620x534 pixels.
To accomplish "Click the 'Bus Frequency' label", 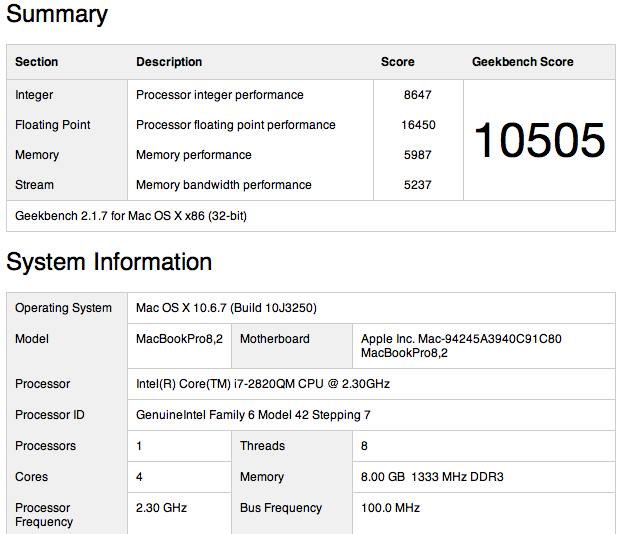I will (281, 508).
